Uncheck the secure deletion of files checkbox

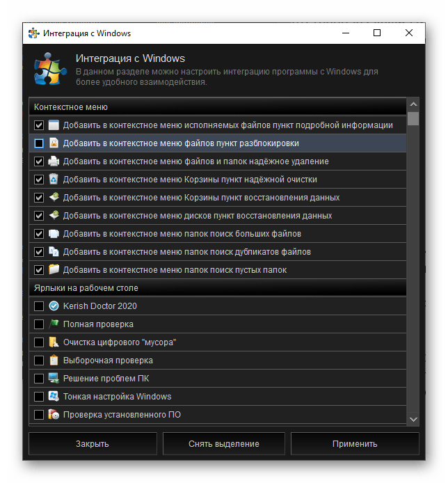39,161
